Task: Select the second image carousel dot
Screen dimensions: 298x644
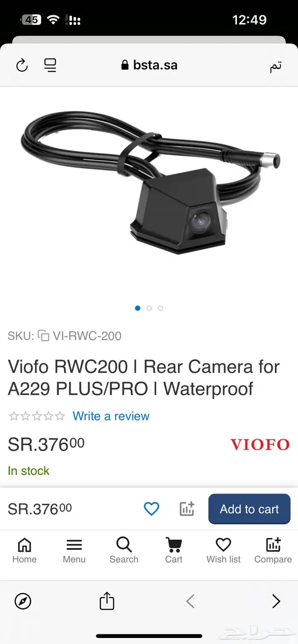Action: pyautogui.click(x=149, y=308)
